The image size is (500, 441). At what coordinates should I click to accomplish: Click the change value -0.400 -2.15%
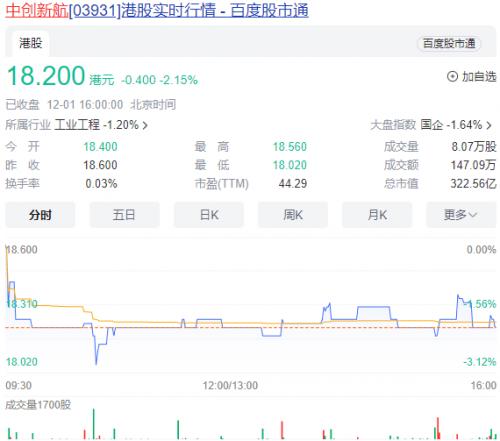click(x=159, y=80)
